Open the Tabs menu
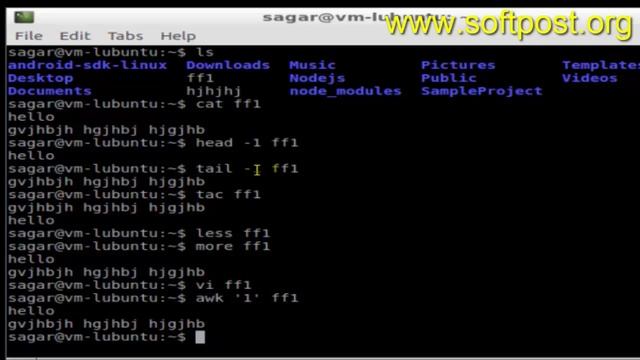640x360 pixels. click(x=125, y=36)
